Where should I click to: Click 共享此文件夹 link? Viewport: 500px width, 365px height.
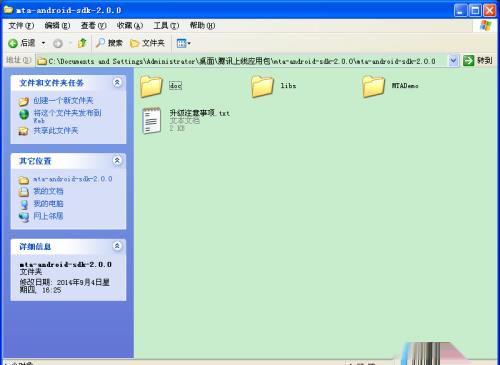56,130
